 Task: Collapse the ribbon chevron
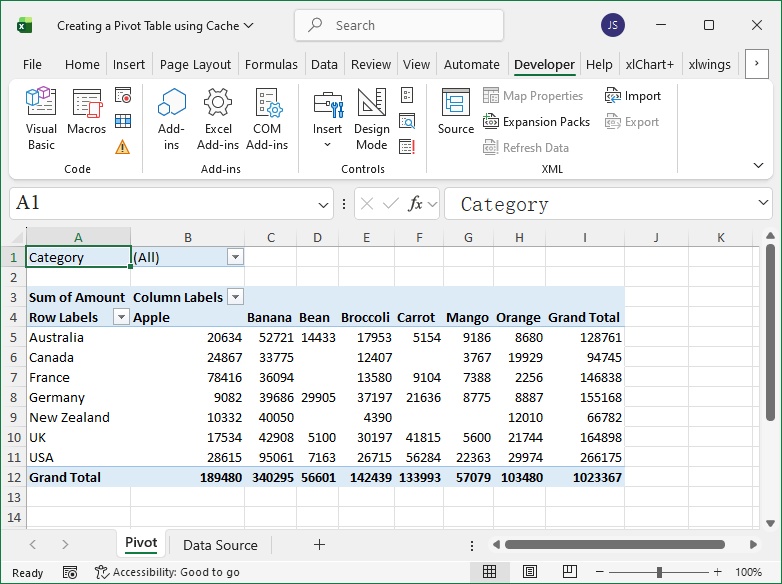coord(758,166)
